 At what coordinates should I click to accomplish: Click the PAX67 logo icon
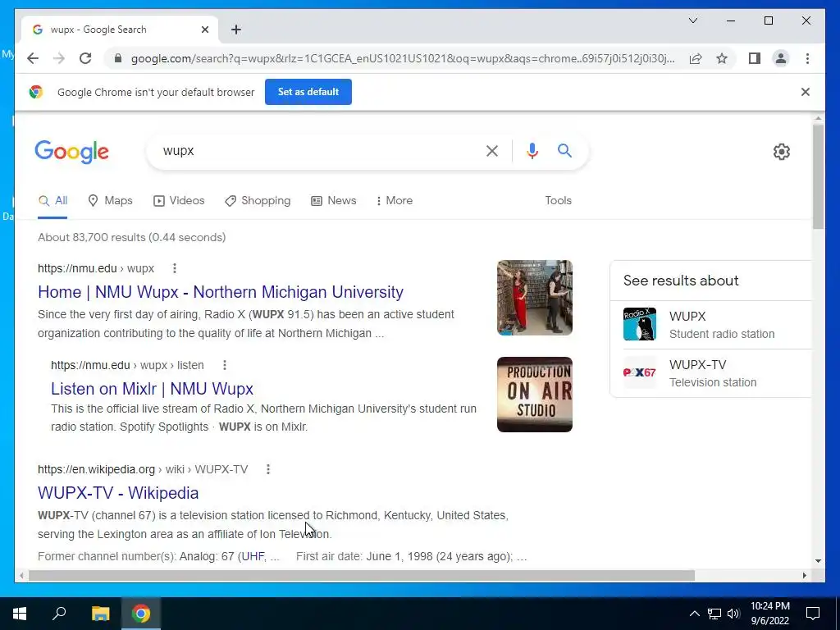(x=640, y=373)
